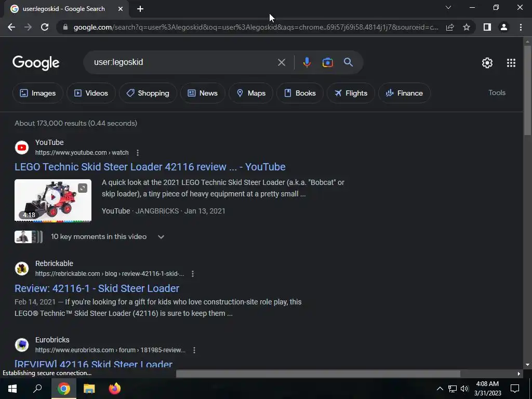The image size is (532, 399).
Task: Click the Google logo
Action: [x=36, y=63]
